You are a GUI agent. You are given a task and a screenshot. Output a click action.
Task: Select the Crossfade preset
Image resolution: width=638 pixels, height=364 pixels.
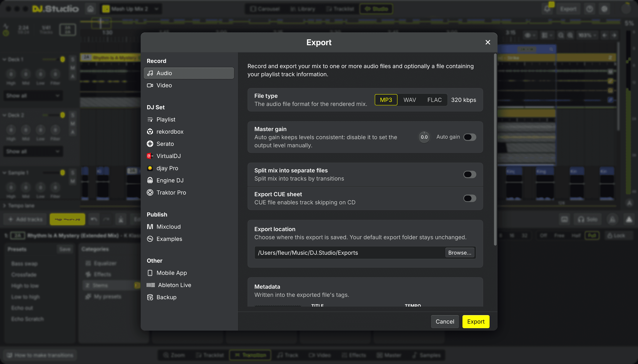pos(24,275)
